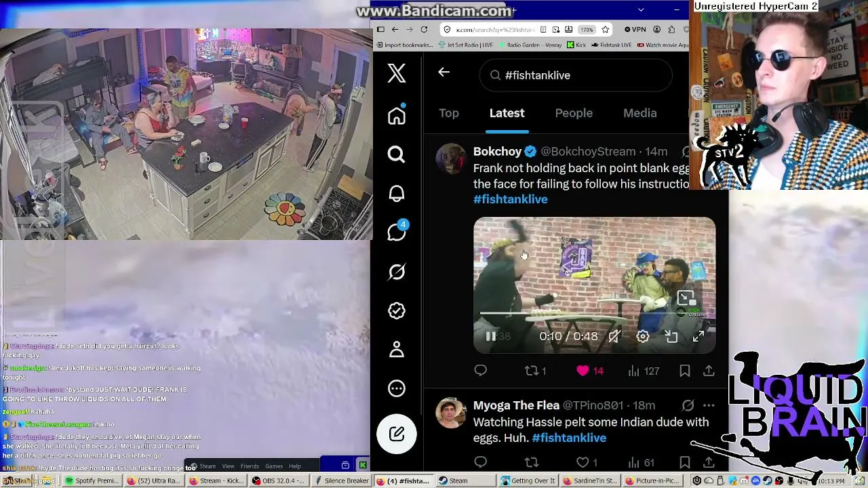This screenshot has width=868, height=488.
Task: Open the Kick bookmark
Action: pyautogui.click(x=577, y=45)
